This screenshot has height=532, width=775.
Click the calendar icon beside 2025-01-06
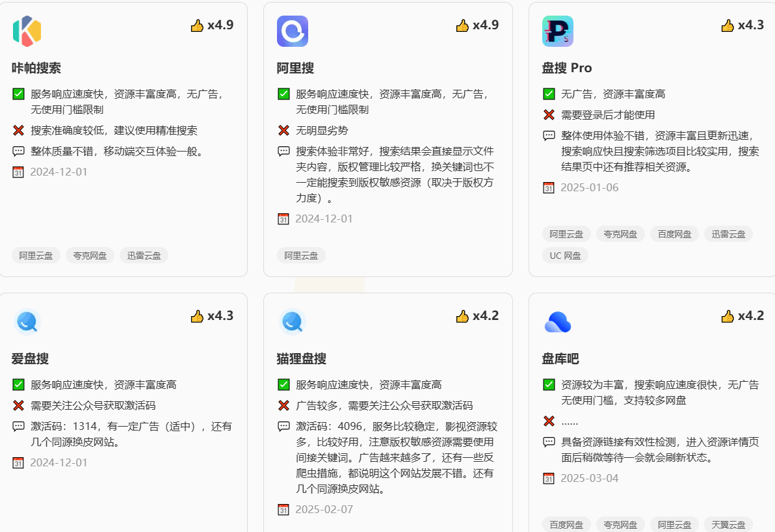click(548, 187)
